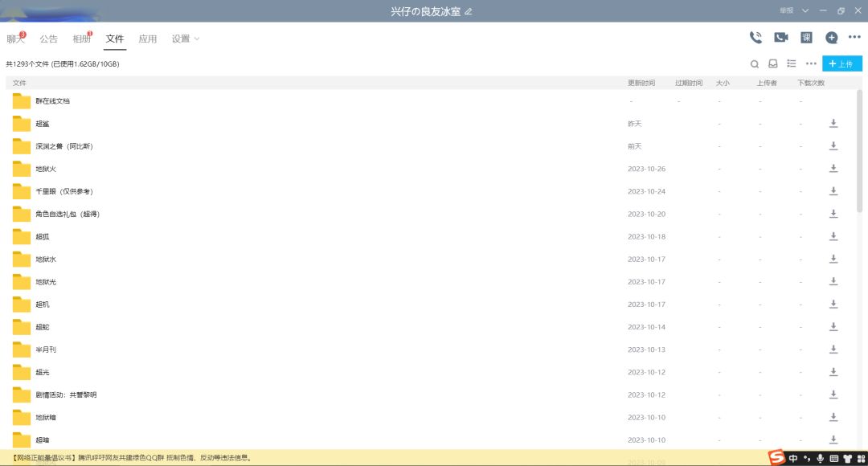868x466 pixels.
Task: Select the 文件 tab
Action: (x=115, y=39)
